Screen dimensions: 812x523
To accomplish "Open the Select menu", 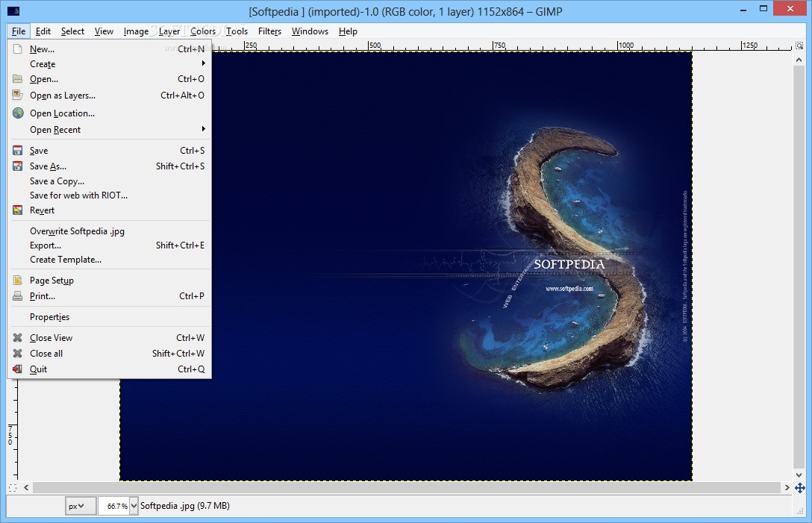I will (72, 31).
